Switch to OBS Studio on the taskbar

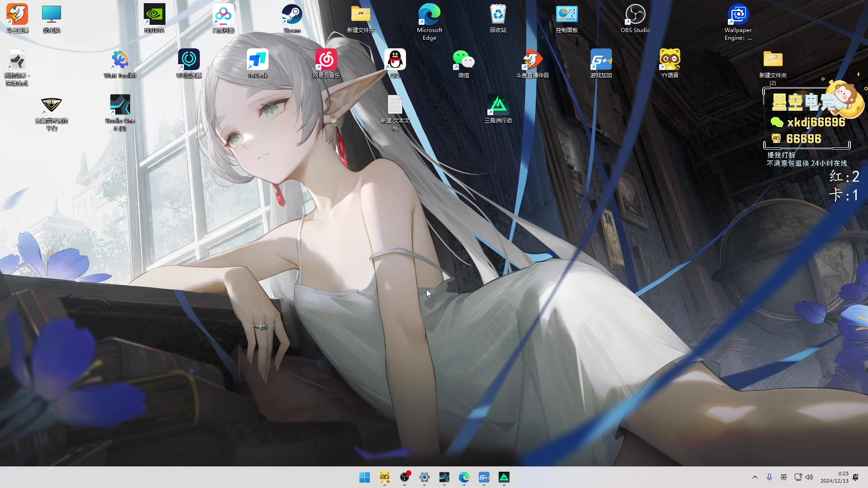click(x=405, y=477)
